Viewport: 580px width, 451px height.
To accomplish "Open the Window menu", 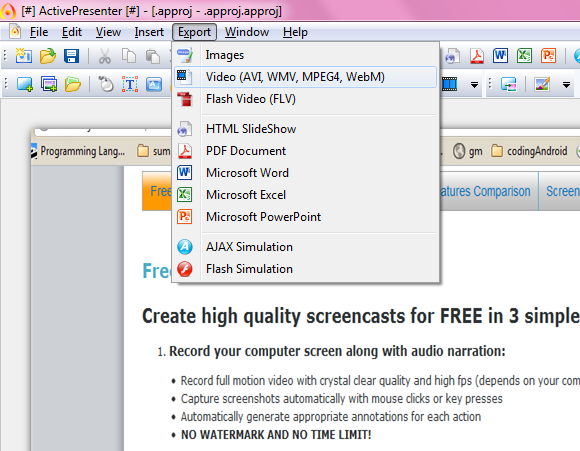I will [x=247, y=32].
